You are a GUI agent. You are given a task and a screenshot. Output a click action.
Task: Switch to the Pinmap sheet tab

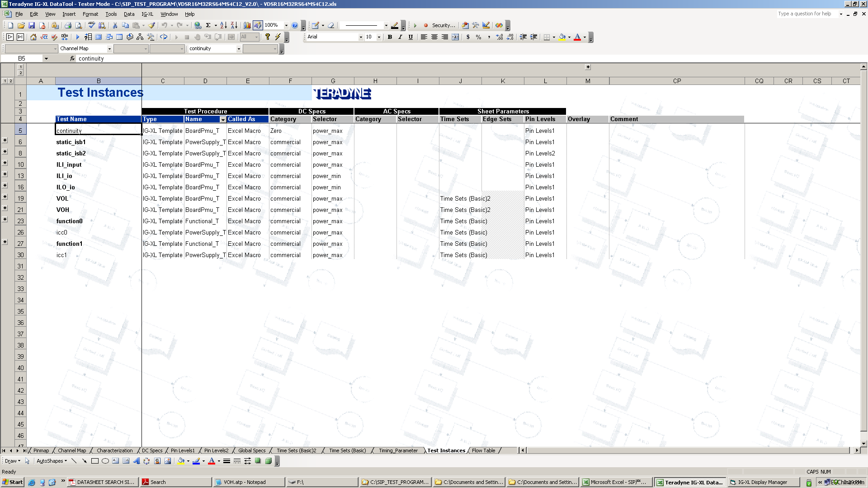pyautogui.click(x=41, y=450)
